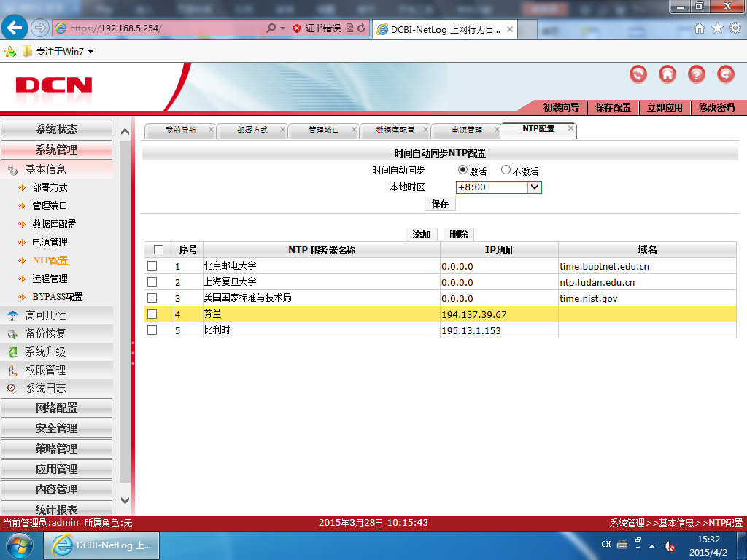The width and height of the screenshot is (747, 560).
Task: Switch to the 电源管理 tab
Action: pos(468,130)
